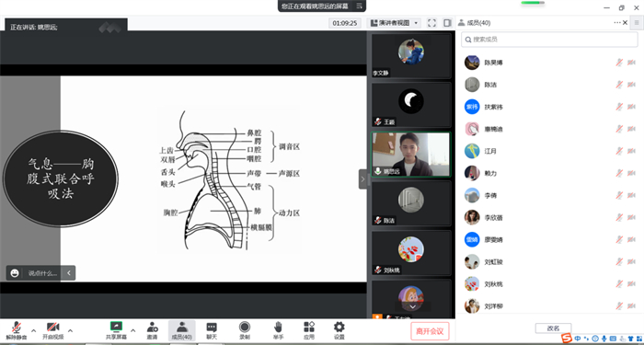The height and width of the screenshot is (345, 644).
Task: Toggle fullscreen view icon in top bar
Action: point(431,23)
